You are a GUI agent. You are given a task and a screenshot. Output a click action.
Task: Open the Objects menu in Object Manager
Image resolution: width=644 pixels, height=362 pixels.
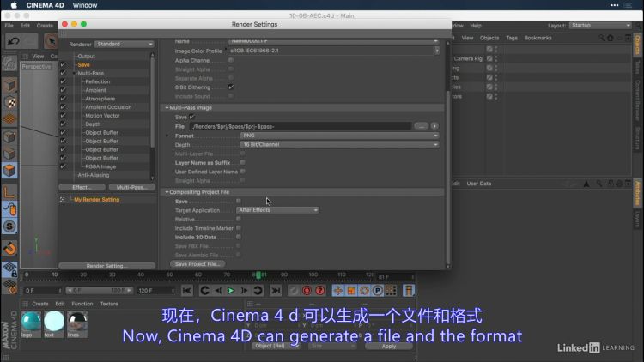click(489, 38)
